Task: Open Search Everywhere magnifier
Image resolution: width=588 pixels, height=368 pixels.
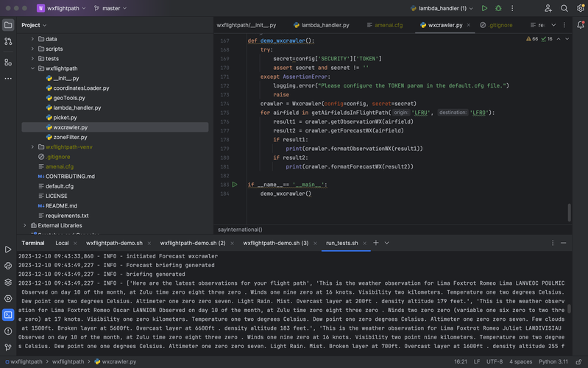Action: tap(564, 8)
